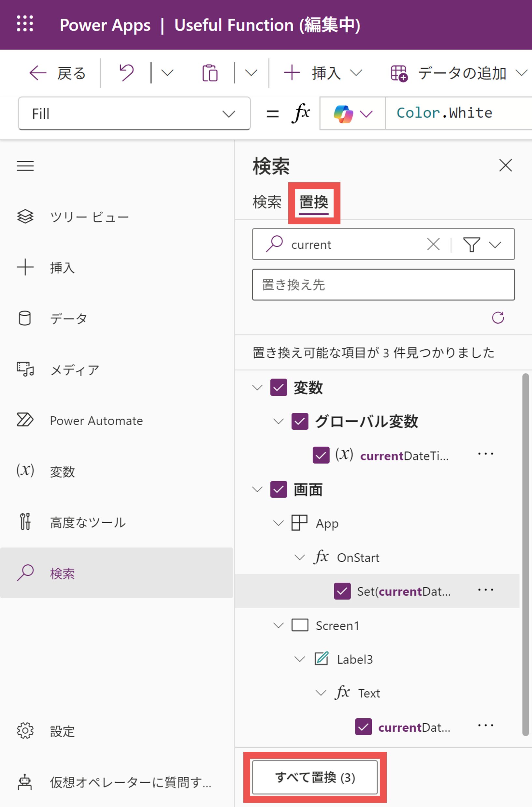Open the メディア icon in sidebar
This screenshot has width=532, height=807.
pyautogui.click(x=25, y=369)
